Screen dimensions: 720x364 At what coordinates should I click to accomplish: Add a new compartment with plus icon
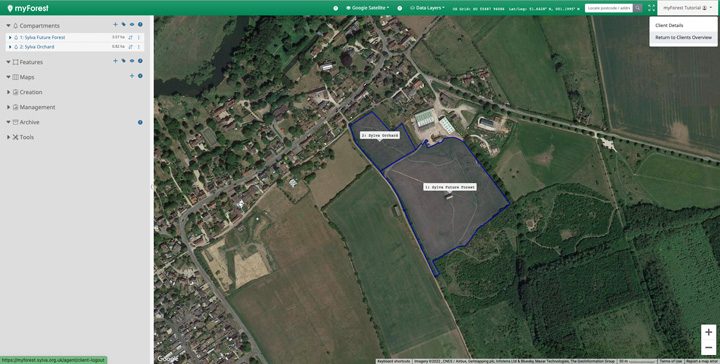coord(115,25)
